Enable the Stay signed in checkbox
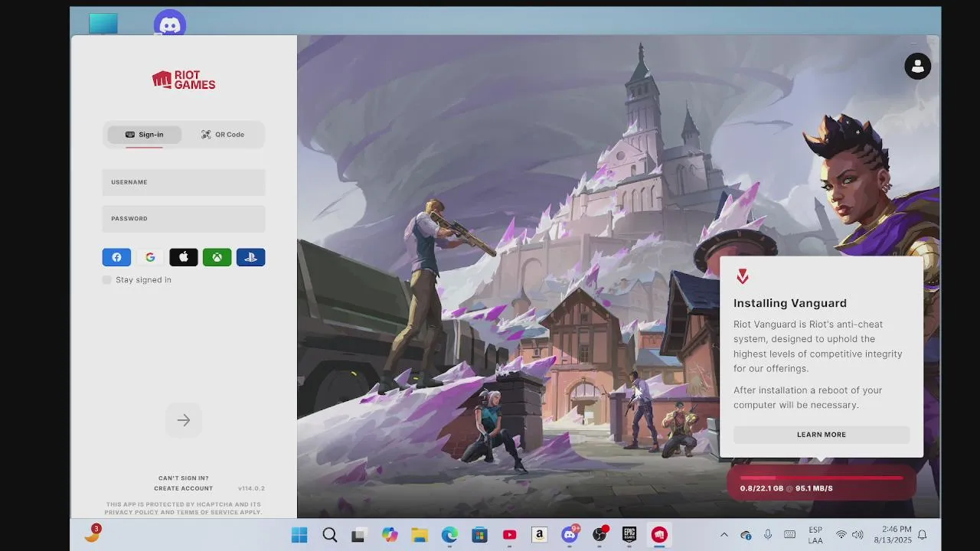This screenshot has width=980, height=551. 107,280
